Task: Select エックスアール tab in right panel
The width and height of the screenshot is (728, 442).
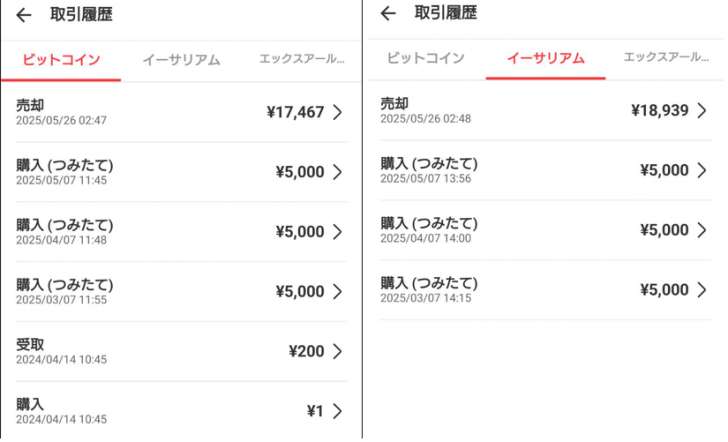Action: [666, 58]
